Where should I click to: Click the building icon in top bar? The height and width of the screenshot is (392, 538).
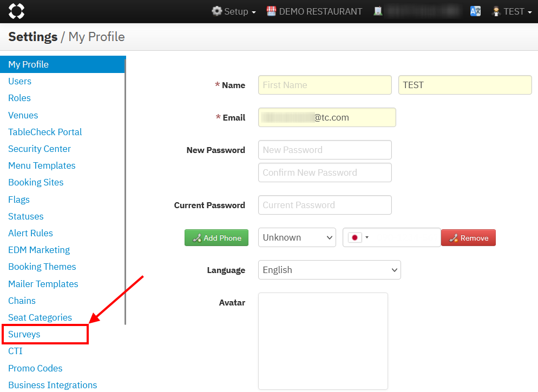coord(378,11)
